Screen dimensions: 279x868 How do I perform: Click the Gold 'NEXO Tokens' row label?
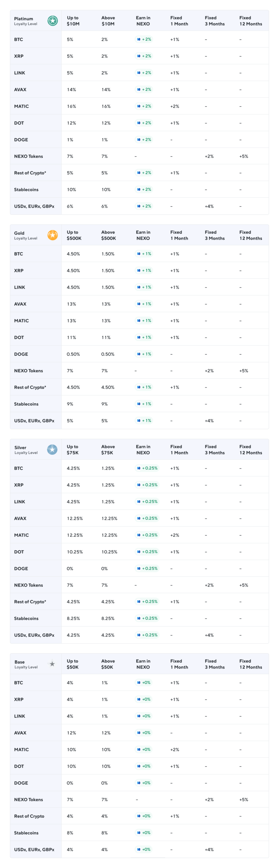[28, 371]
